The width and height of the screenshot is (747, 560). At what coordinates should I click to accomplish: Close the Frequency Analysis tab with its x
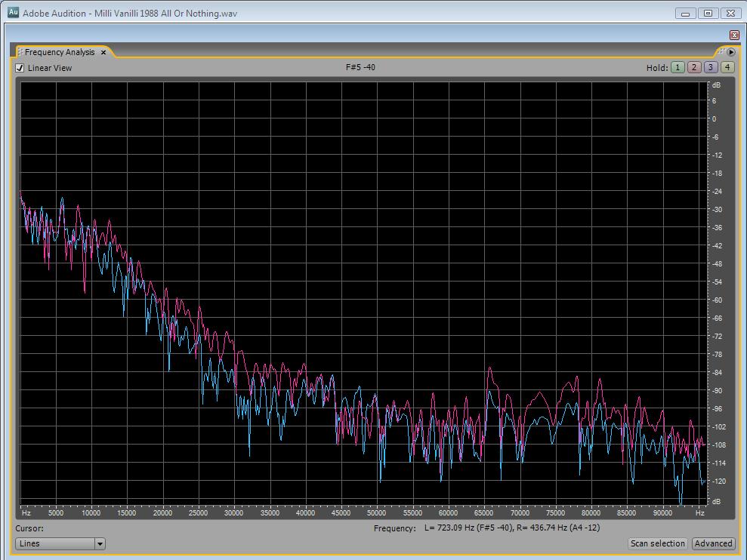pyautogui.click(x=103, y=53)
